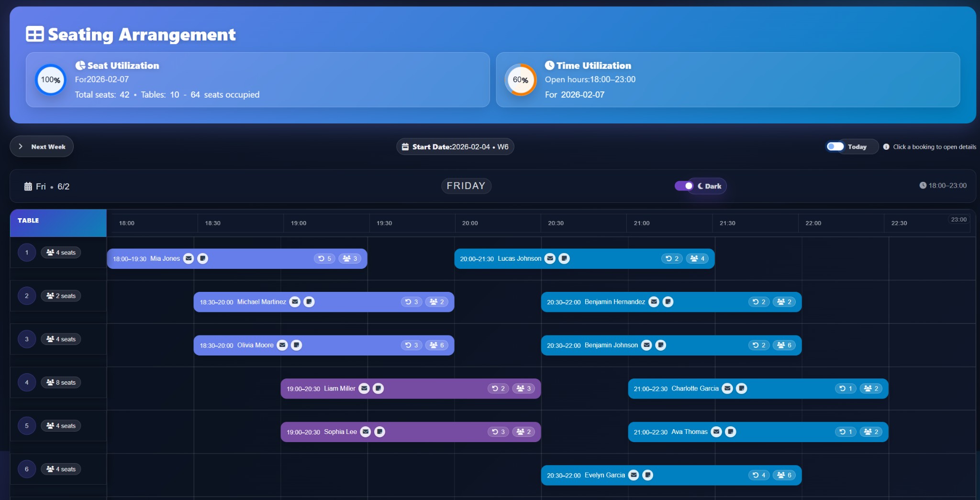
Task: Click the clock icon beside Time Utilization
Action: tap(550, 65)
